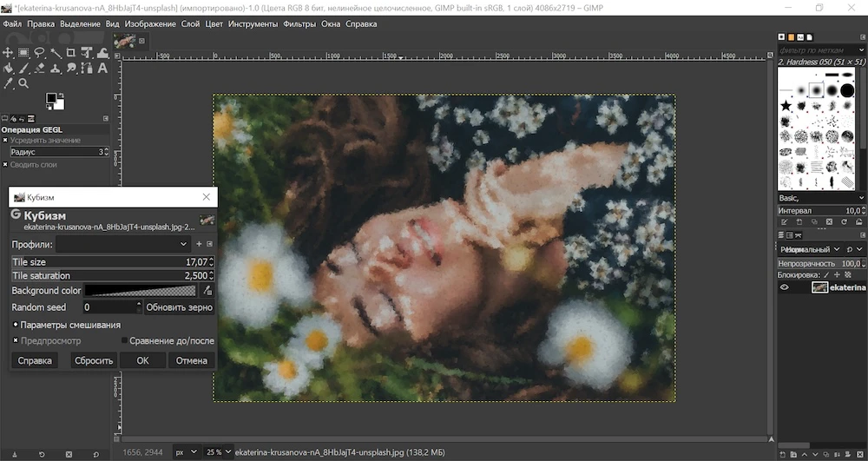
Task: Click the Сбросить reset button
Action: point(93,360)
